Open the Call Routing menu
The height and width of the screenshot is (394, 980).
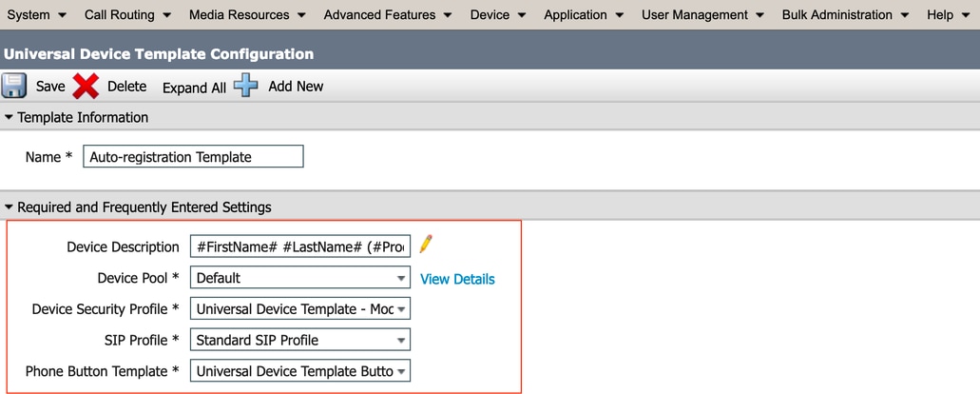point(127,14)
